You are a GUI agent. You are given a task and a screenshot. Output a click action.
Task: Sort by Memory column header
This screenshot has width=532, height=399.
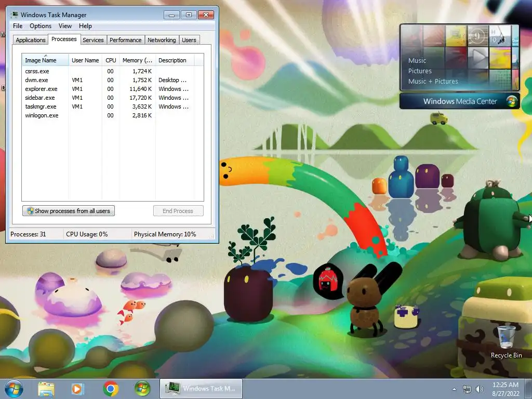pos(137,60)
